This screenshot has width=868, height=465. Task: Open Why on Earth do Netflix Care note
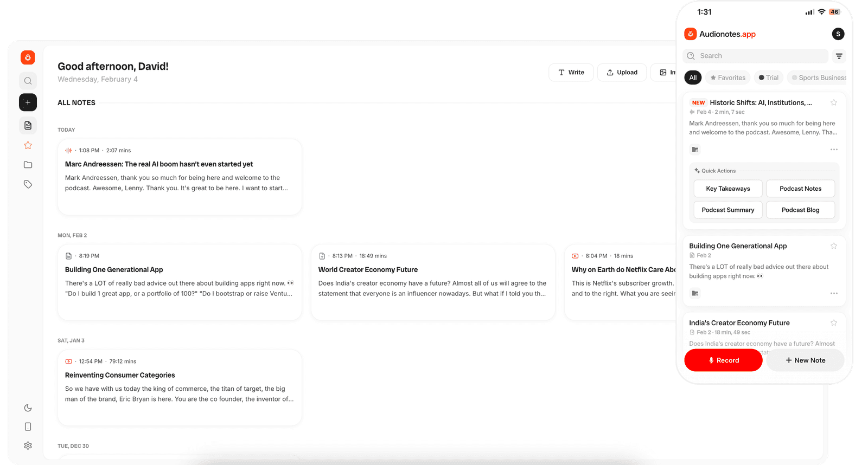[621, 282]
